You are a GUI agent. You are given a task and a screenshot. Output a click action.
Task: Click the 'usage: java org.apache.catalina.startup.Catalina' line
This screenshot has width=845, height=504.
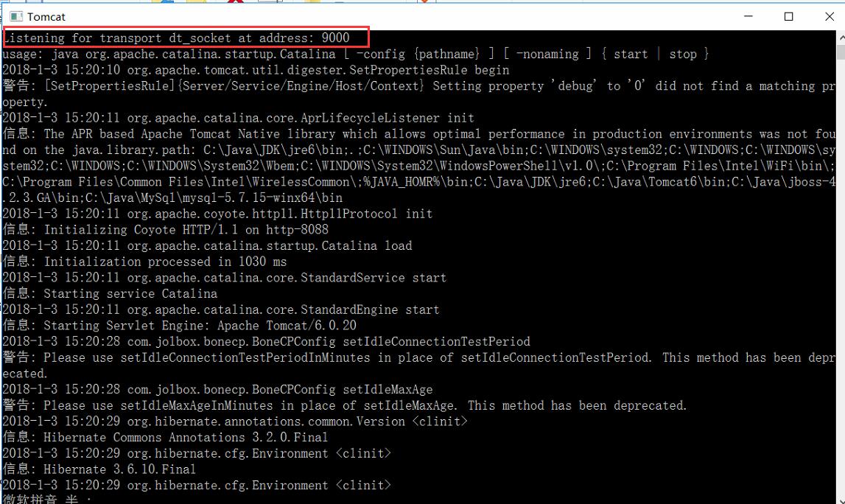point(356,54)
